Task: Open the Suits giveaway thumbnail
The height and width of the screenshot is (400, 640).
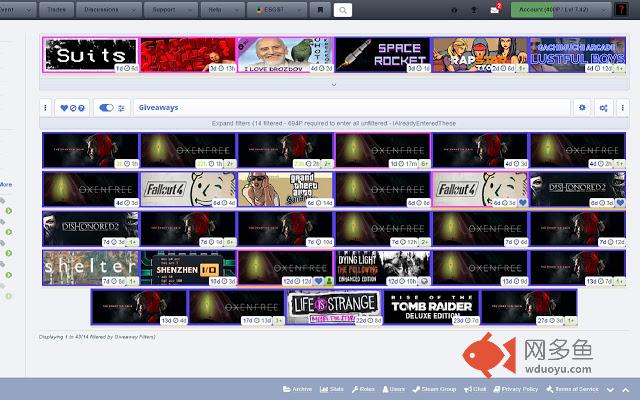Action: [91, 55]
